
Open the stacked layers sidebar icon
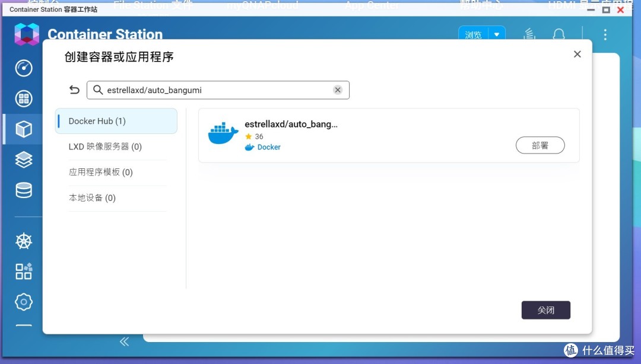click(x=24, y=159)
